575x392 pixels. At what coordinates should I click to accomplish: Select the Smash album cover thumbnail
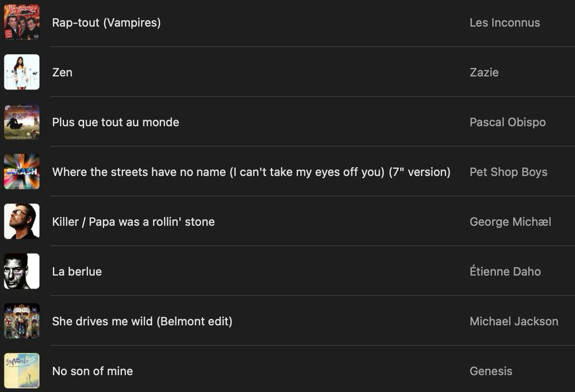22,172
